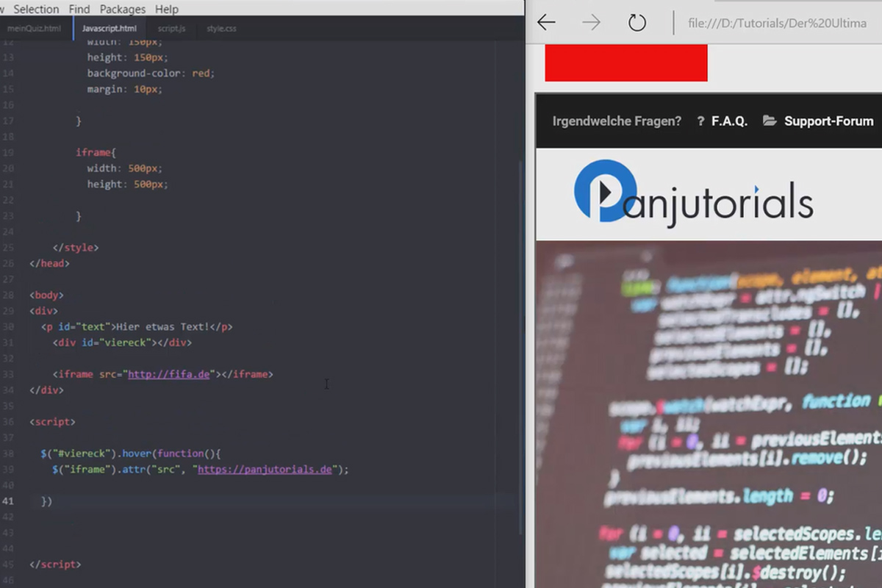Click the https://panjutorials.de URL in the code
882x588 pixels.
(x=265, y=469)
